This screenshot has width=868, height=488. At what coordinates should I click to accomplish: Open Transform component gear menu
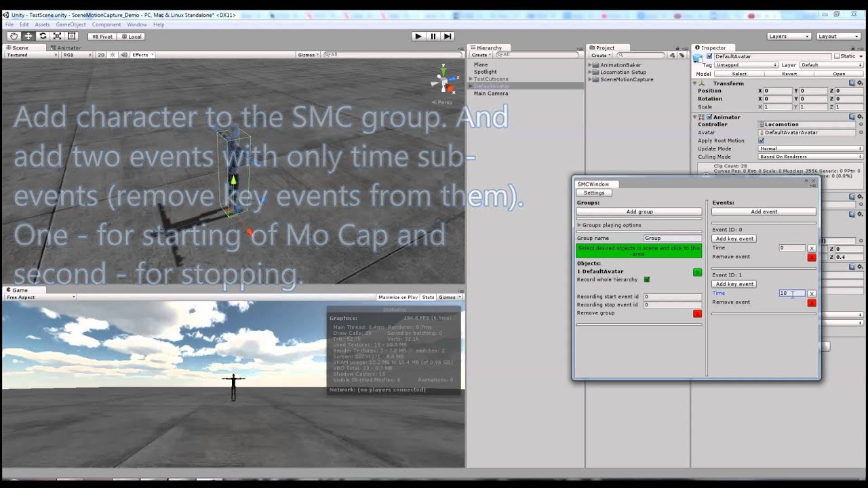(861, 83)
